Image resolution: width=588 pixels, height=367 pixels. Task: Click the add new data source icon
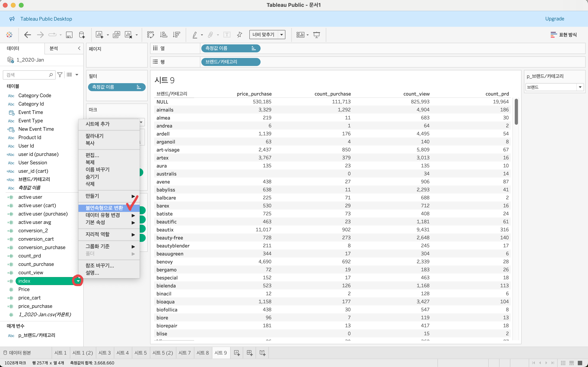pyautogui.click(x=82, y=35)
